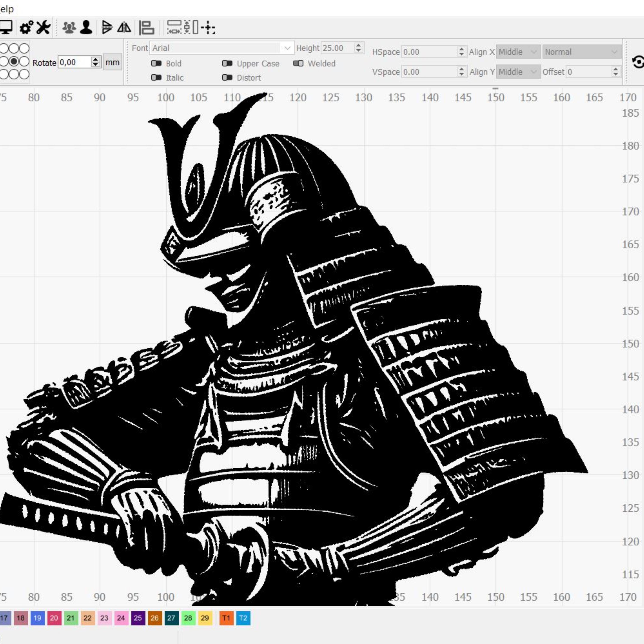The image size is (644, 644).
Task: Open the Normal text style dropdown
Action: point(582,52)
